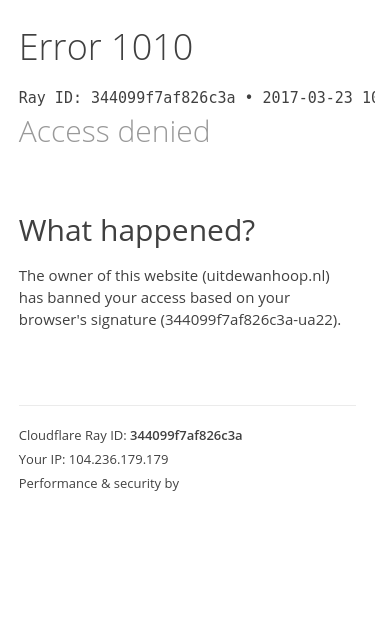Click the bullet separator between Ray ID and date
Viewport: 375px width, 627px height.
(249, 98)
